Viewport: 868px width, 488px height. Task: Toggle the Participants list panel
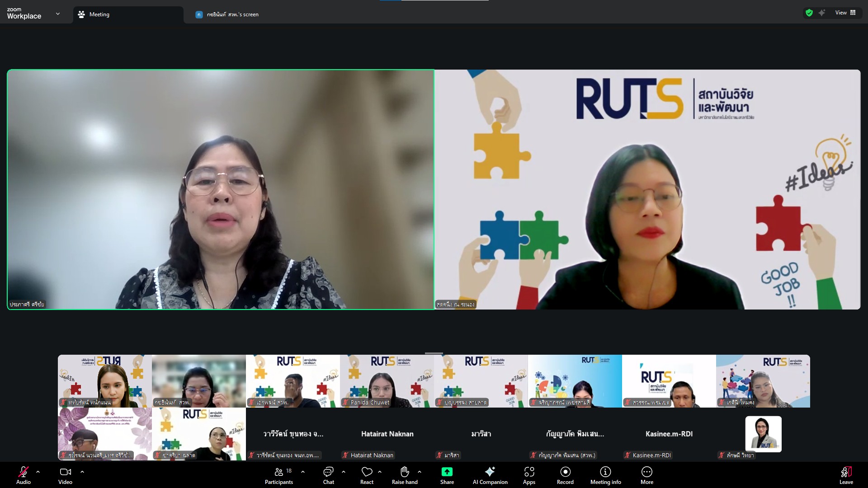pyautogui.click(x=279, y=475)
